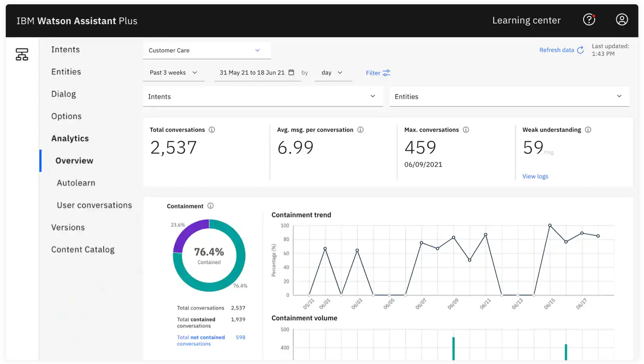Click the Last updated 1:43 PM text
Image resolution: width=644 pixels, height=364 pixels.
[x=610, y=50]
